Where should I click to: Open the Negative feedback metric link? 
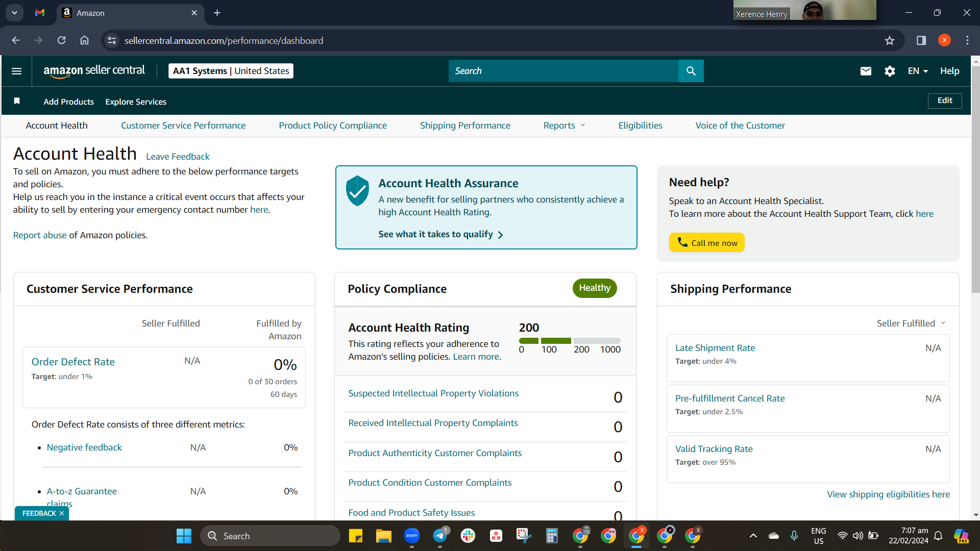[x=84, y=447]
